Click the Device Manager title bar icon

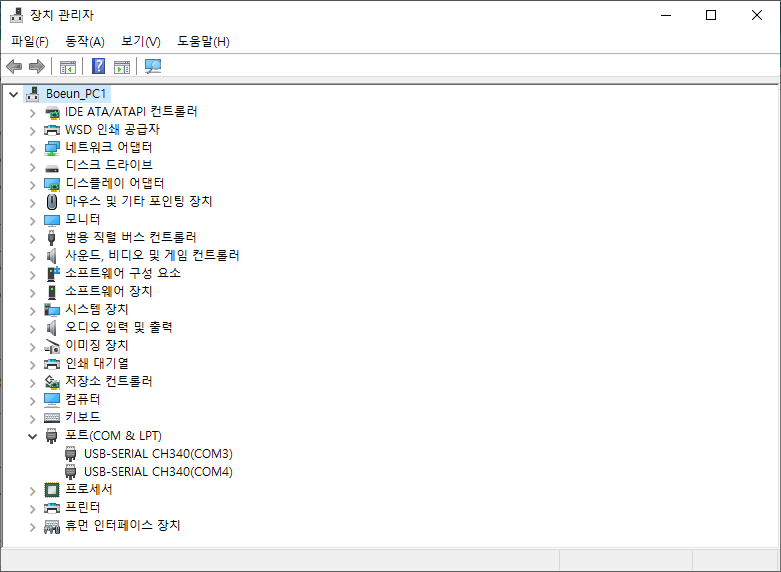click(16, 15)
